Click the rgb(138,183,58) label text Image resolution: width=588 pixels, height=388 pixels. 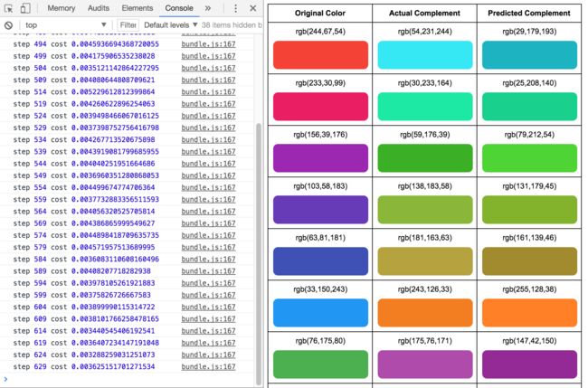424,186
